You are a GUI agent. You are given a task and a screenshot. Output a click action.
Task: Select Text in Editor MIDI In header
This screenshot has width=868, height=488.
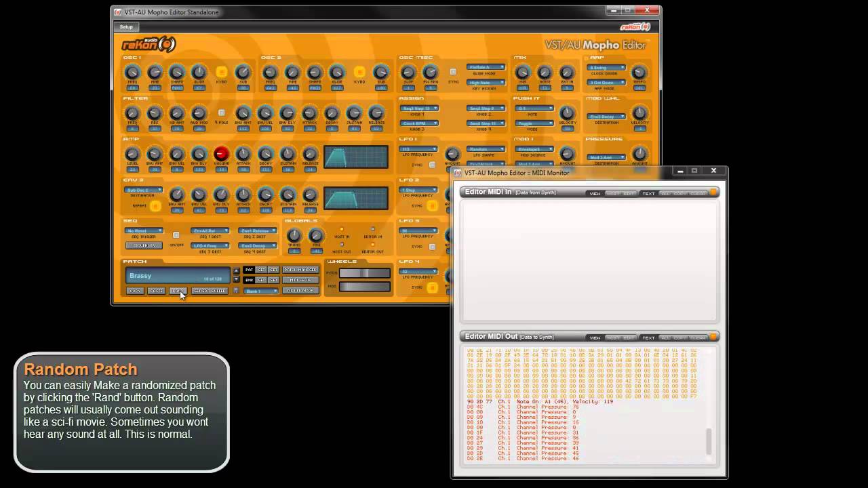coord(648,194)
